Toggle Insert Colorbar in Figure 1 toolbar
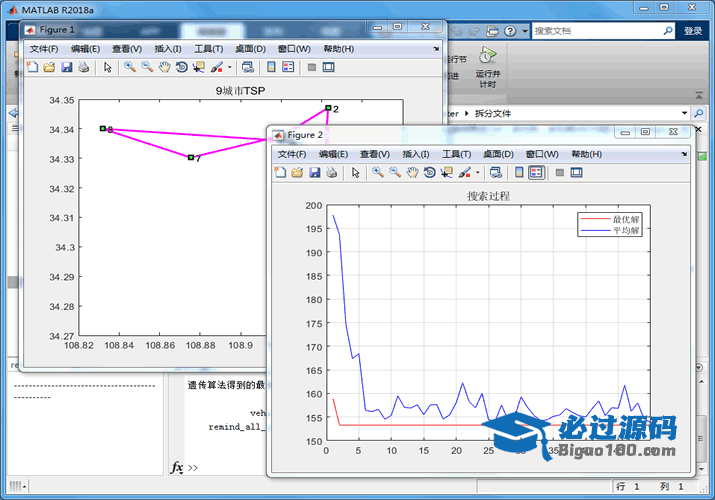 point(270,68)
